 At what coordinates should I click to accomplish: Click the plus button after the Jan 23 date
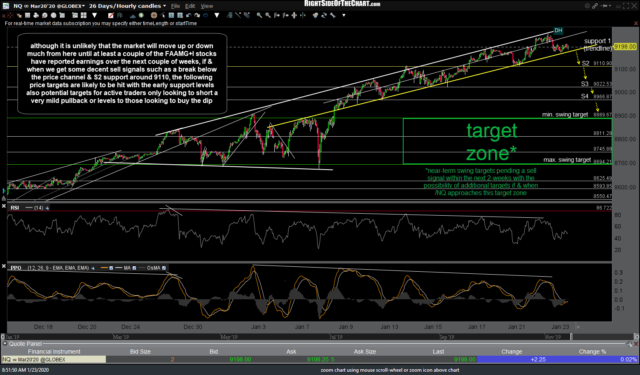click(578, 327)
